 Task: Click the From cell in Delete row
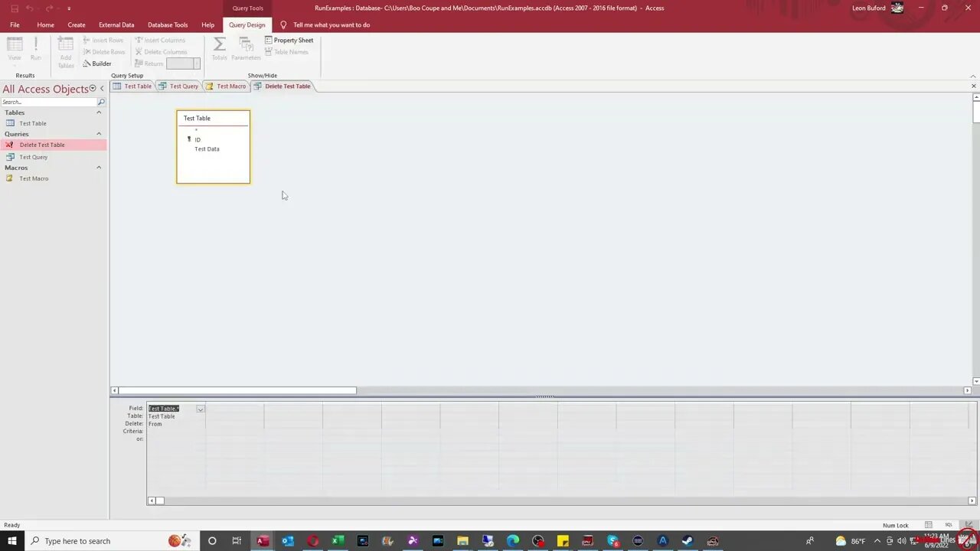tap(176, 424)
